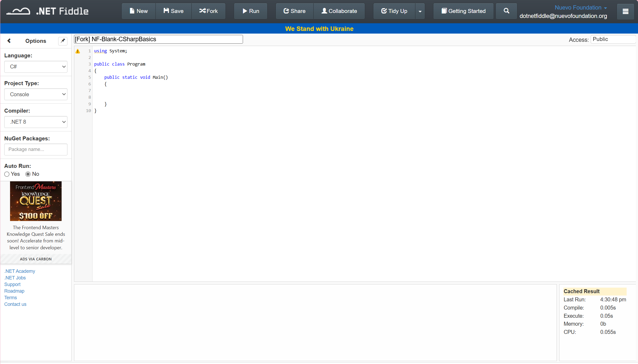Open the hamburger navigation menu
The height and width of the screenshot is (364, 638).
coord(625,11)
